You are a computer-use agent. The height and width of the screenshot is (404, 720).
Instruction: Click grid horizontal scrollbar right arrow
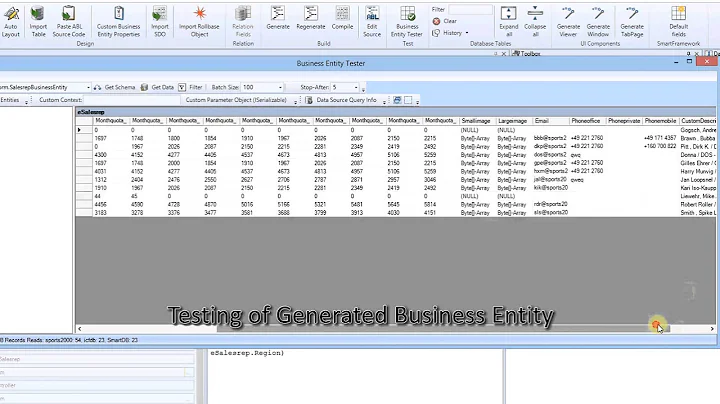[712, 329]
